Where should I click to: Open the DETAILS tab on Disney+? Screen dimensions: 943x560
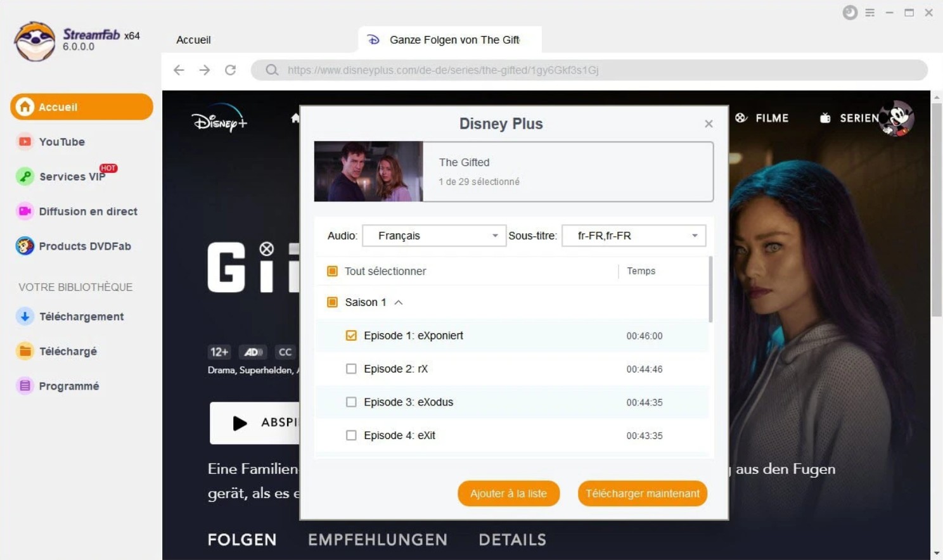(x=513, y=540)
